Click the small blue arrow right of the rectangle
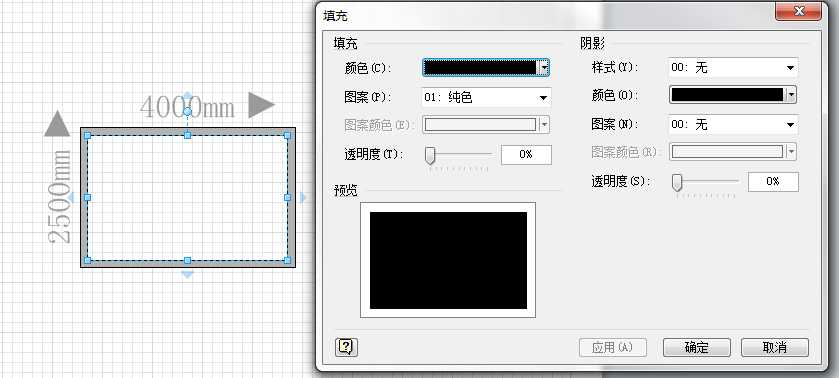 point(303,198)
